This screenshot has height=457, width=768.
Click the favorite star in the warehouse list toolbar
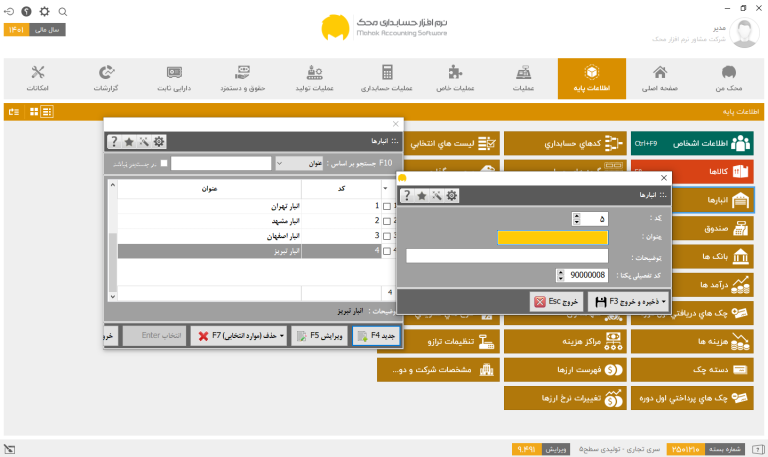tap(129, 142)
